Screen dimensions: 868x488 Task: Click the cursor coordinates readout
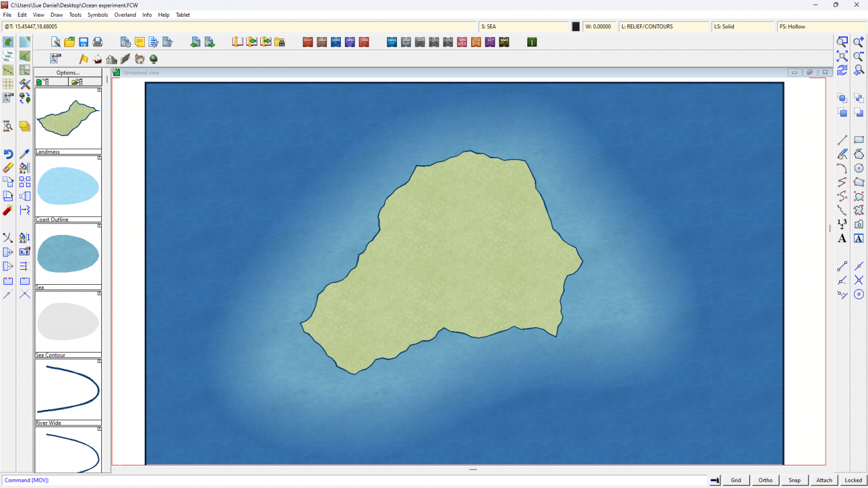[239, 27]
